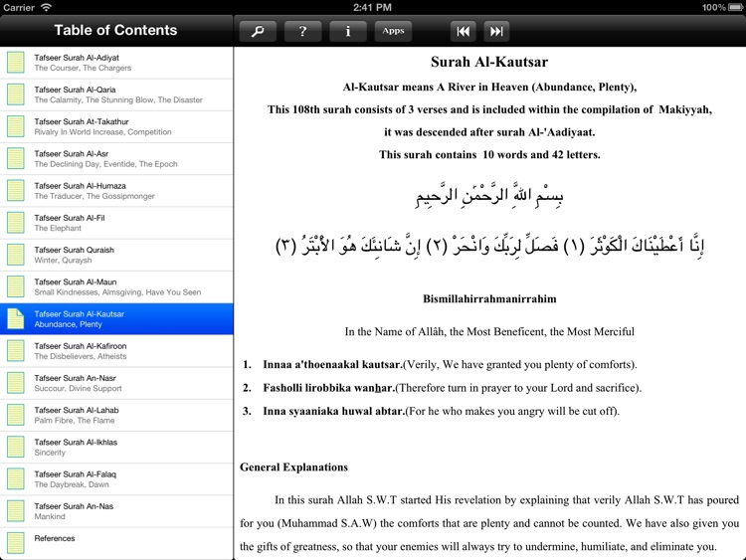Viewport: 746px width, 560px height.
Task: Open help via question mark button
Action: pos(302,32)
